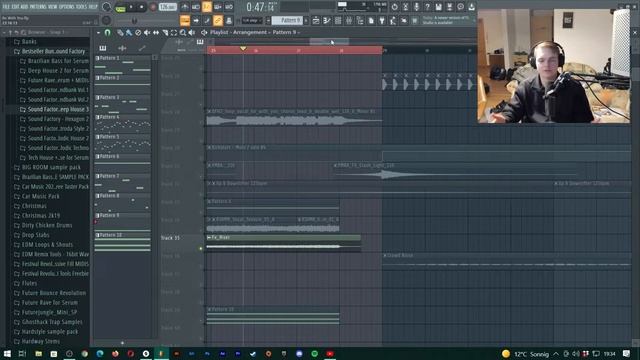Open the OPTIONS menu
The width and height of the screenshot is (640, 360).
68,7
